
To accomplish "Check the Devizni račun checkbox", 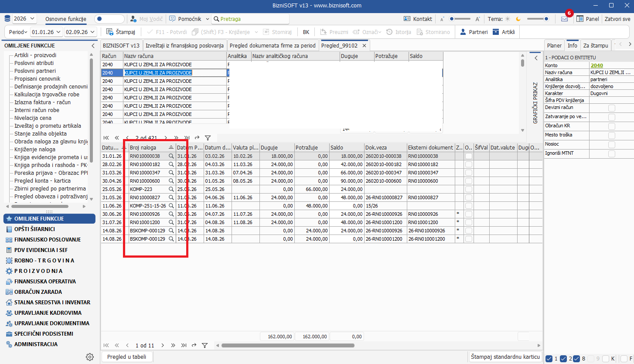I will [x=612, y=108].
